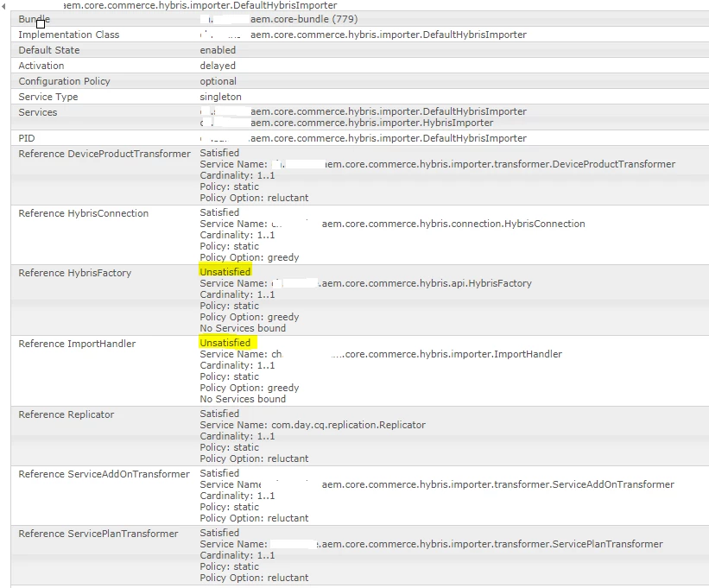Select the Activation label
This screenshot has width=709, height=588.
tap(41, 66)
